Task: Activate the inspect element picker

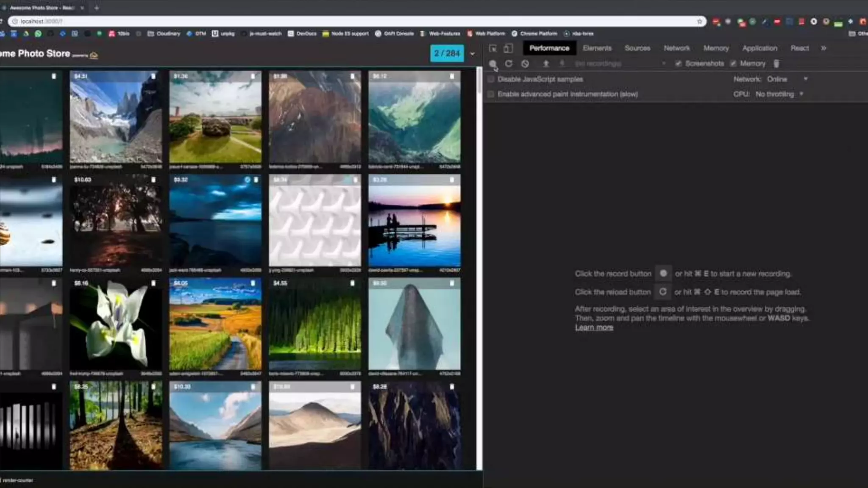Action: [x=493, y=48]
